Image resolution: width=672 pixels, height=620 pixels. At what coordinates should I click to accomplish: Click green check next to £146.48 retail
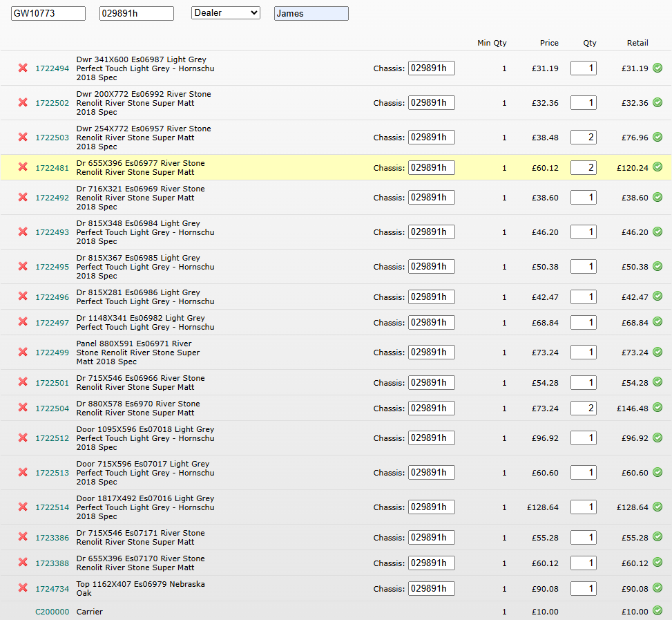click(657, 408)
